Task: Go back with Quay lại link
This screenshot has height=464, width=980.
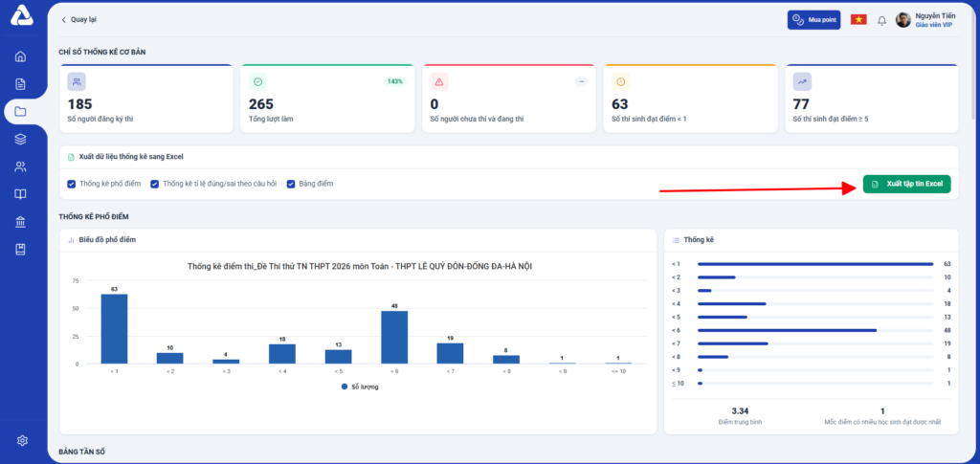Action: click(x=78, y=19)
